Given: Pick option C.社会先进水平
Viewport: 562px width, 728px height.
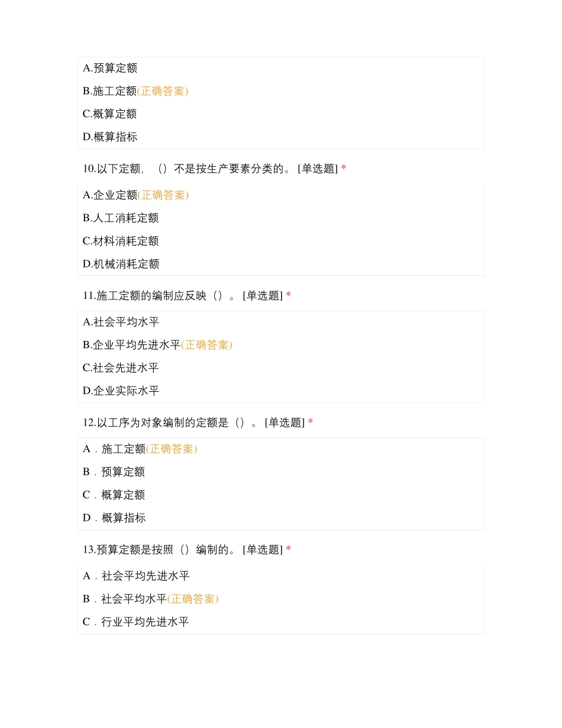Looking at the screenshot, I should pos(121,368).
